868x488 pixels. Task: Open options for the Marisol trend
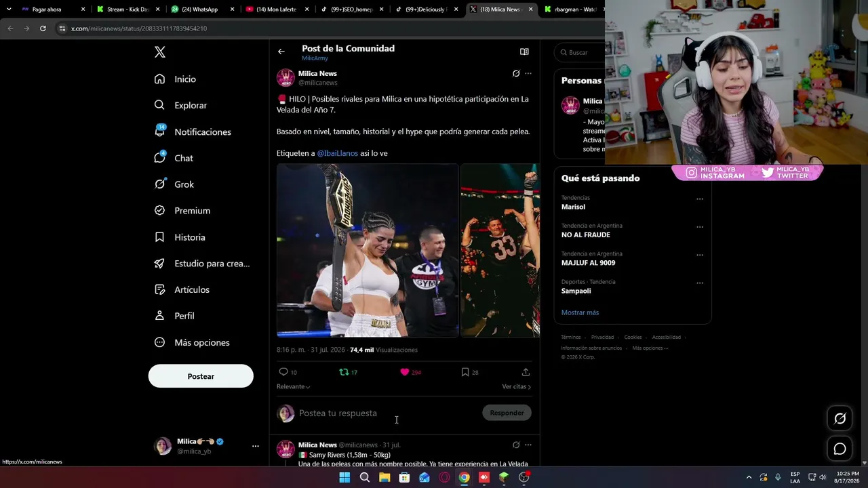[700, 199]
